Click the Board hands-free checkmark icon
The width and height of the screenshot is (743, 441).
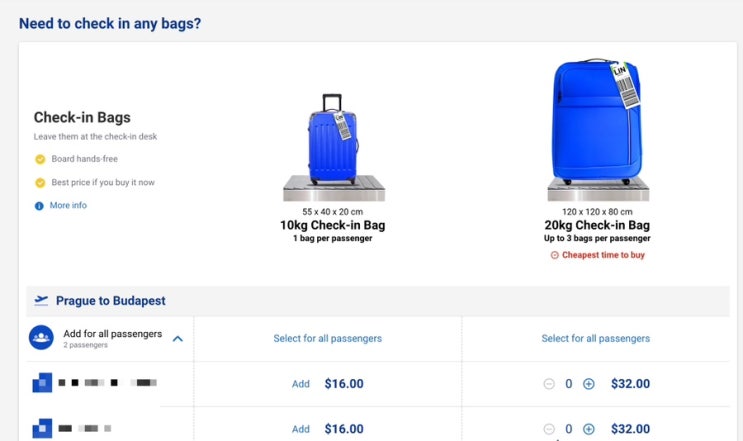(40, 159)
